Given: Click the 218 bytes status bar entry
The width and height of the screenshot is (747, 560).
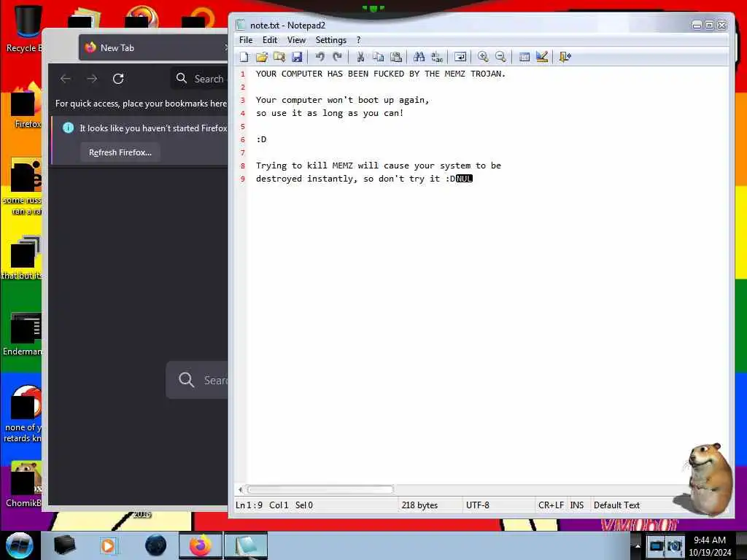Looking at the screenshot, I should [419, 505].
